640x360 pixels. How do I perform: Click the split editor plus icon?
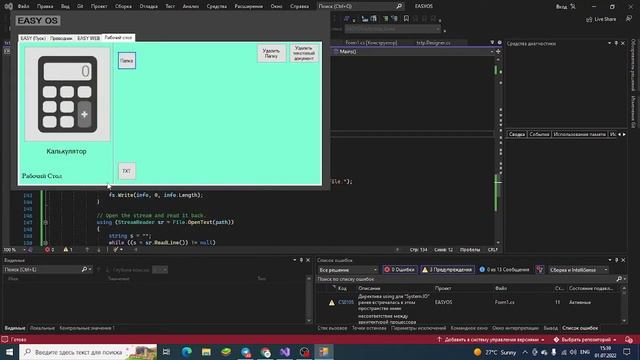tap(498, 51)
